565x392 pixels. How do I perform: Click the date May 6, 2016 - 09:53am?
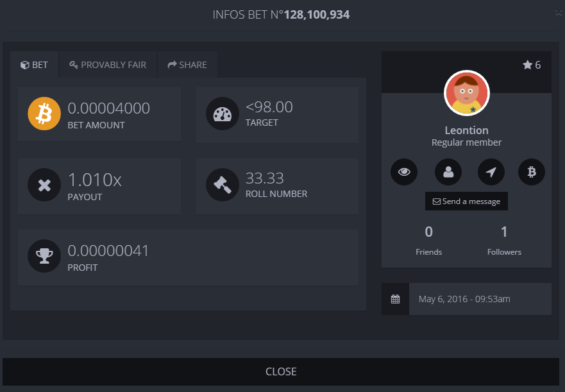464,299
